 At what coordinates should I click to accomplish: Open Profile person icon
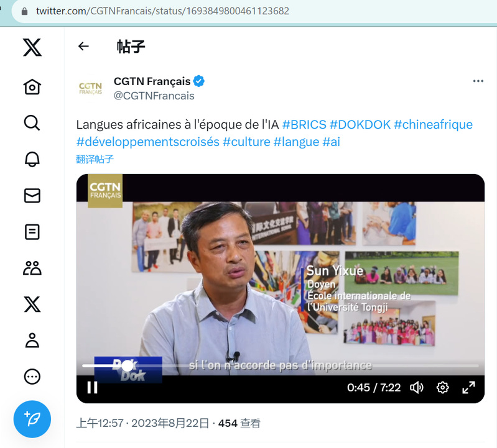coord(32,341)
